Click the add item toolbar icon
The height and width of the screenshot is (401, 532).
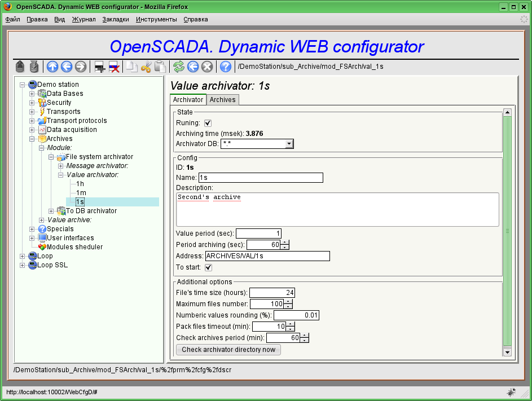pos(99,67)
